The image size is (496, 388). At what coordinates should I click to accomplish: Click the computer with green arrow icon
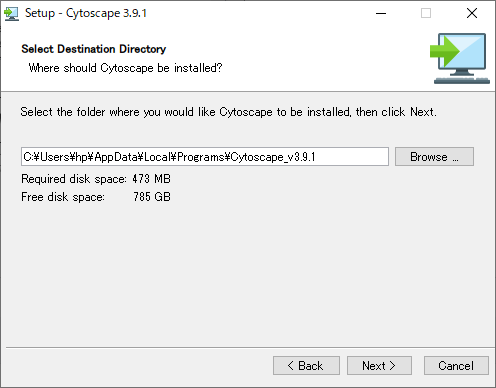[460, 58]
